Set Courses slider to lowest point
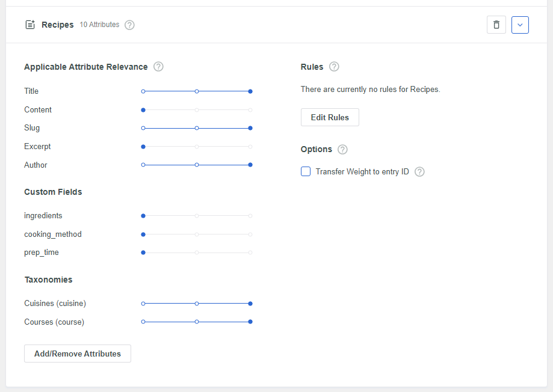 tap(143, 322)
